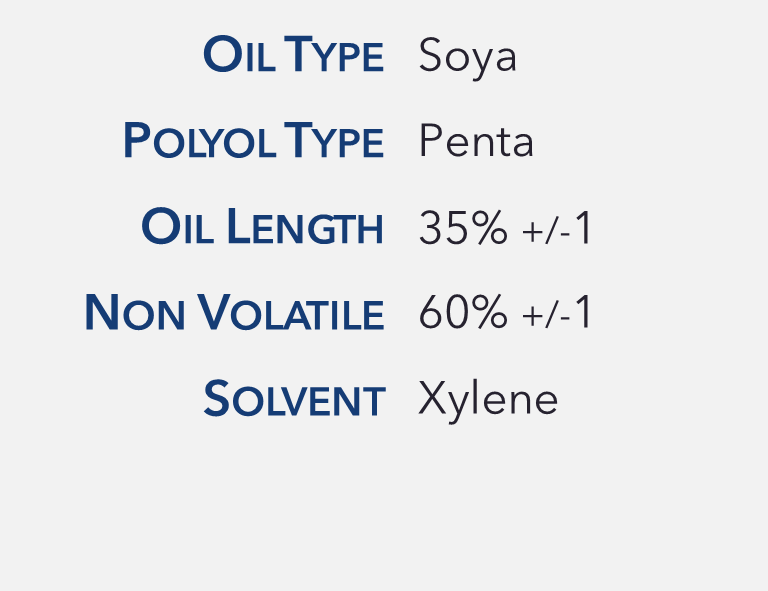768x591 pixels.
Task: Click the "Polyol Type" heading label
Action: pos(253,142)
